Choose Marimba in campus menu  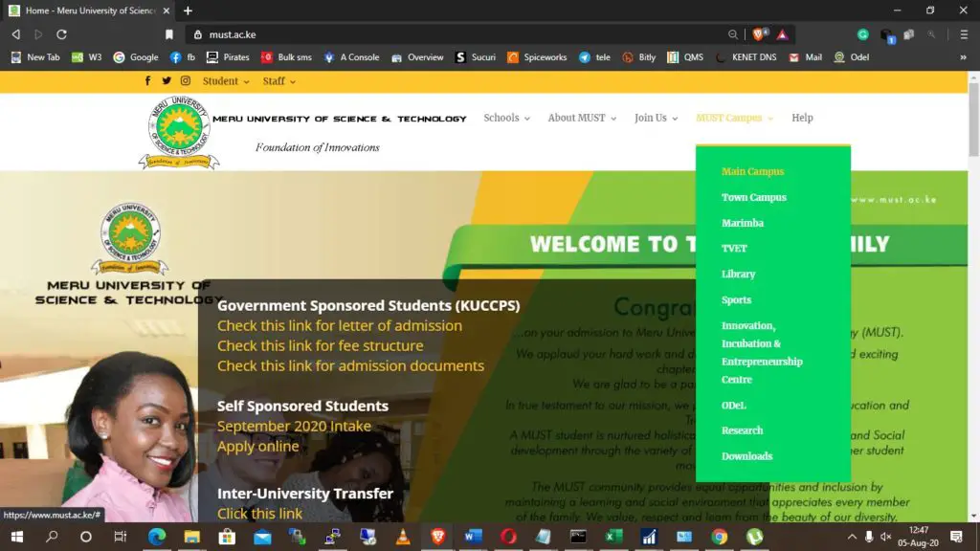[743, 222]
